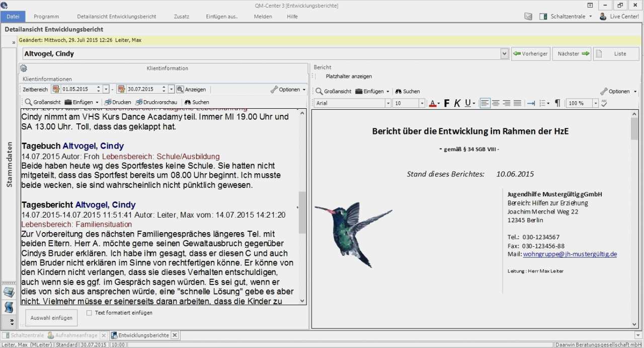644x348 pixels.
Task: Enable 'Text formatiert einfügen' checkbox
Action: pos(89,313)
